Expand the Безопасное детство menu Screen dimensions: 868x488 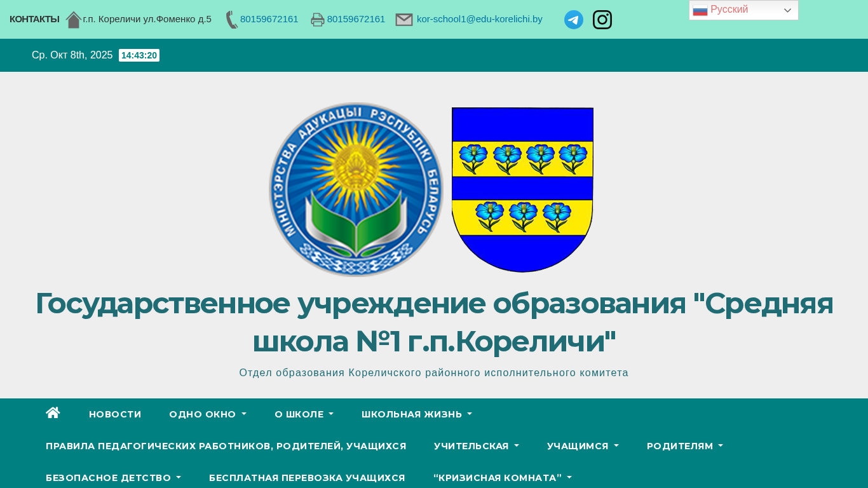[x=113, y=478]
